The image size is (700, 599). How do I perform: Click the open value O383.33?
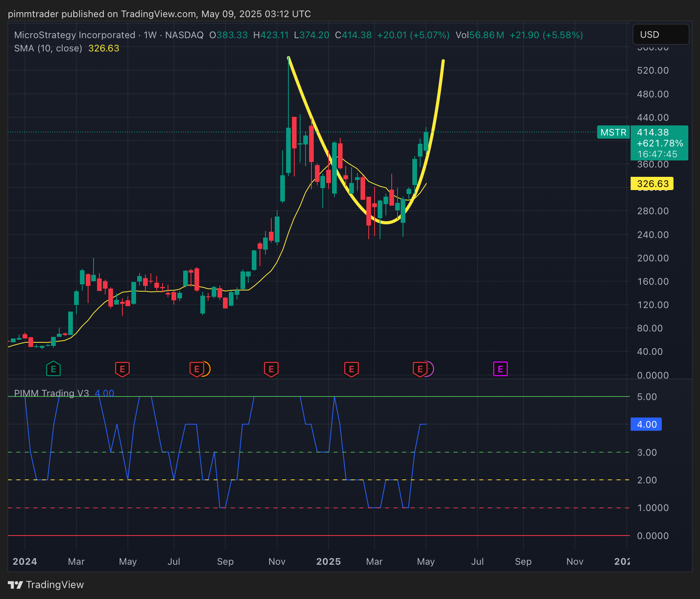click(x=228, y=35)
